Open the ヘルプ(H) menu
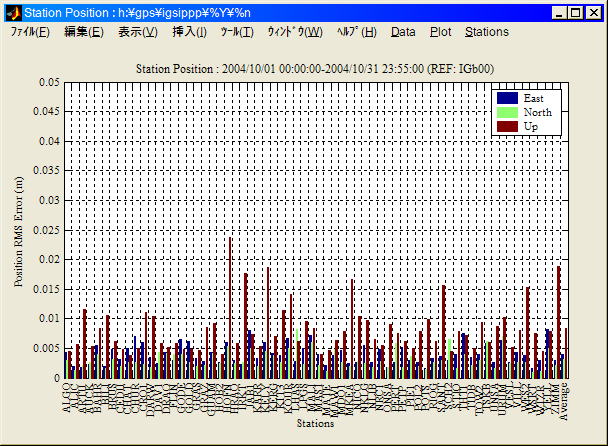608x446 pixels. click(357, 32)
